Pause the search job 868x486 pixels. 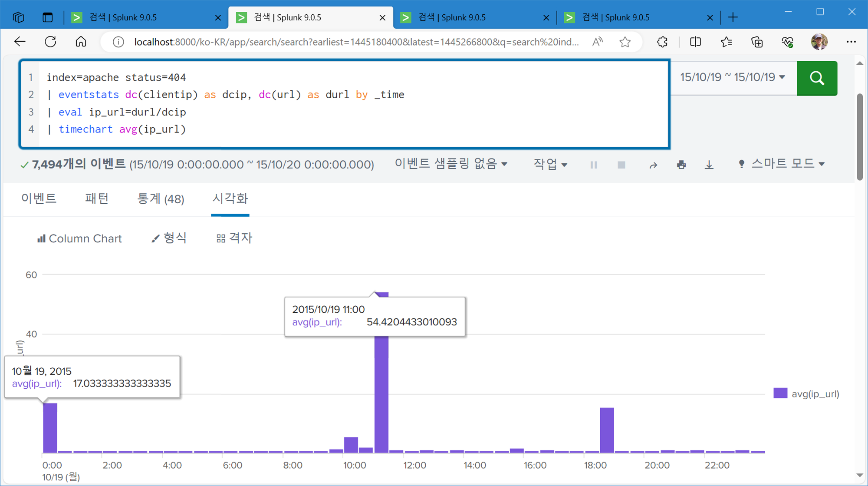[x=594, y=165]
